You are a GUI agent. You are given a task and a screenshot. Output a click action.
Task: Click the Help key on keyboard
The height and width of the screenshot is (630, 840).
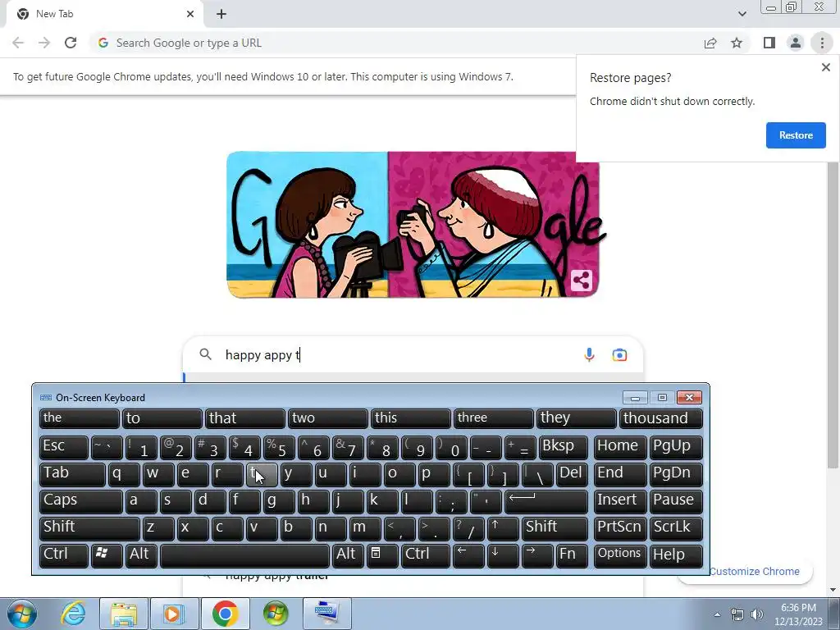tap(676, 555)
